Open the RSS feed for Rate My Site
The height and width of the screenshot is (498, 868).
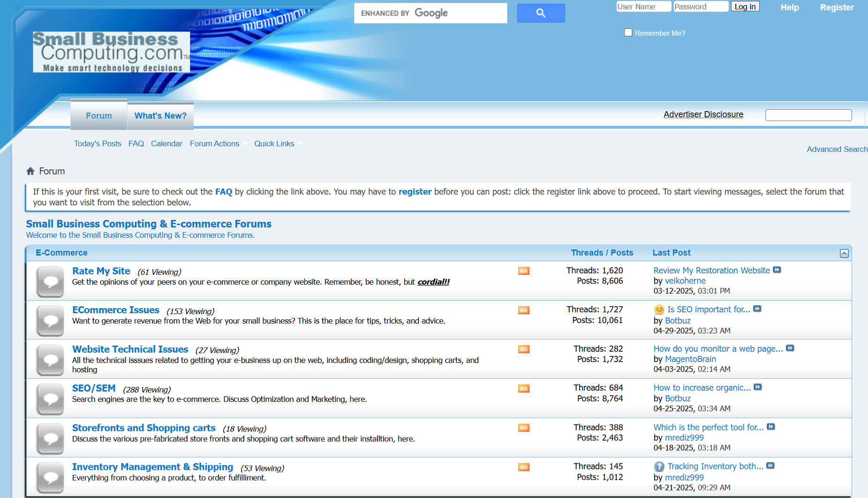524,271
